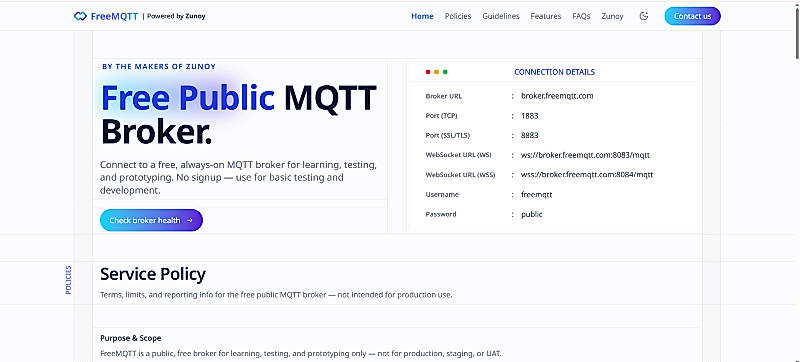Click the FreeMQTT brand text
Image resolution: width=800 pixels, height=362 pixels.
(114, 16)
